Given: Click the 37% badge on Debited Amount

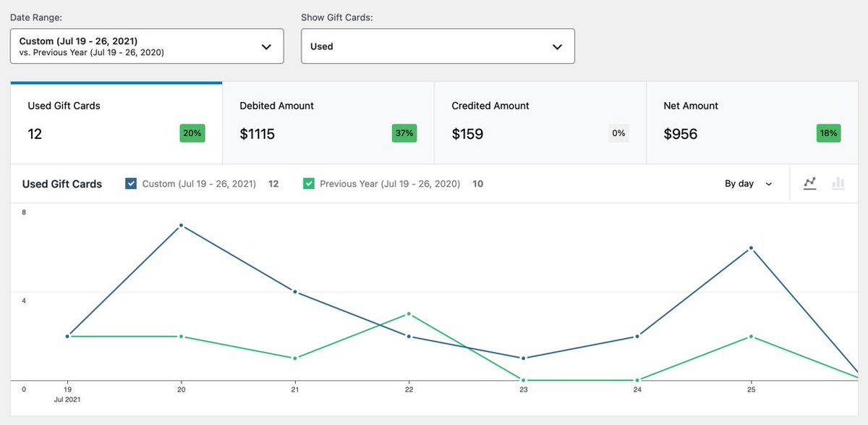Looking at the screenshot, I should tap(404, 133).
